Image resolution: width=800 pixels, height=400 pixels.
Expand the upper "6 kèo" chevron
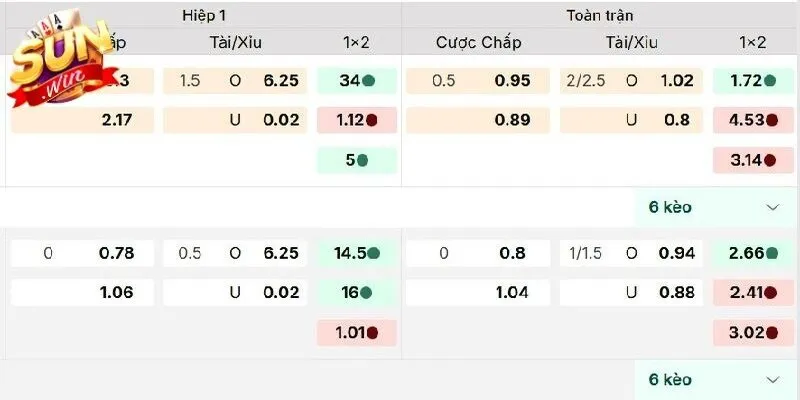[771, 207]
